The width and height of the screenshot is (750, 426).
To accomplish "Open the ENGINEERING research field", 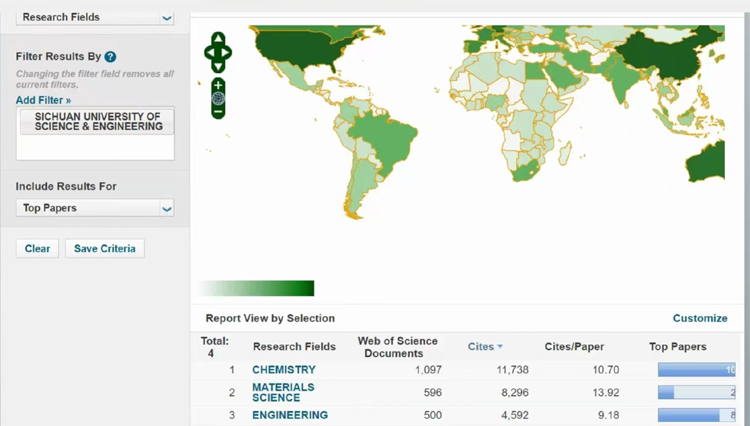I will click(x=289, y=415).
